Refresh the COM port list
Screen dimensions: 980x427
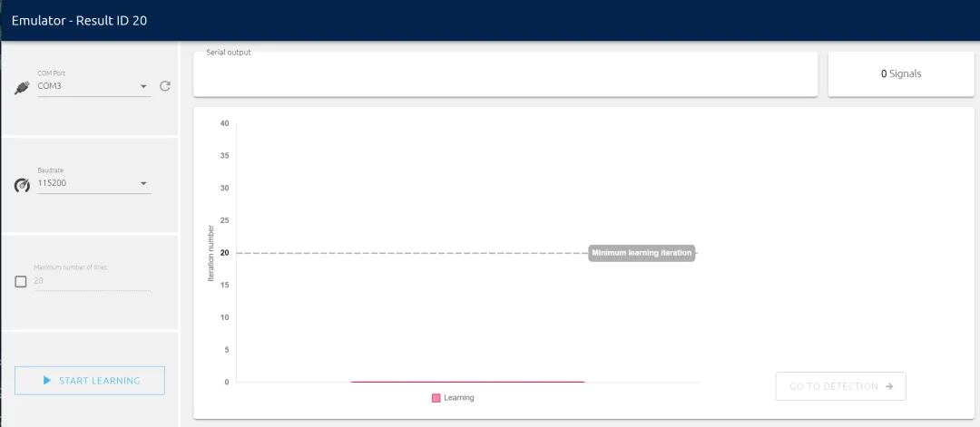[x=165, y=86]
